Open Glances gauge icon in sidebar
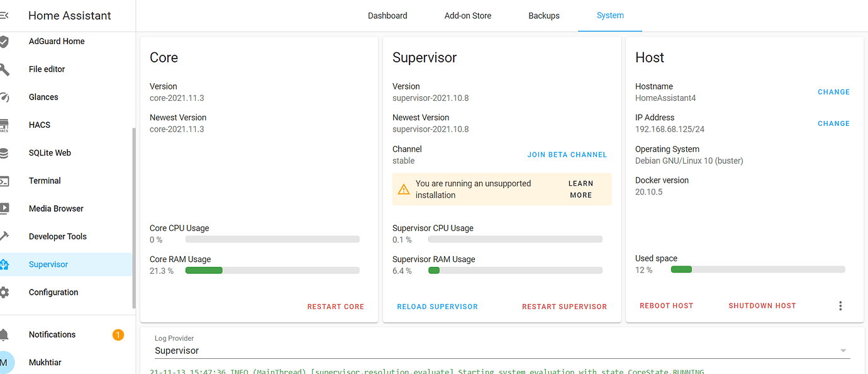The image size is (868, 374). (4, 97)
